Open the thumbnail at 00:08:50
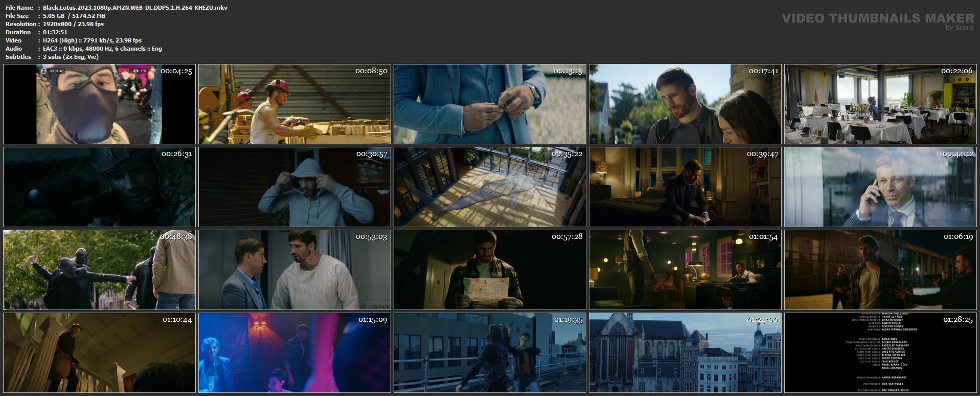 tap(294, 104)
